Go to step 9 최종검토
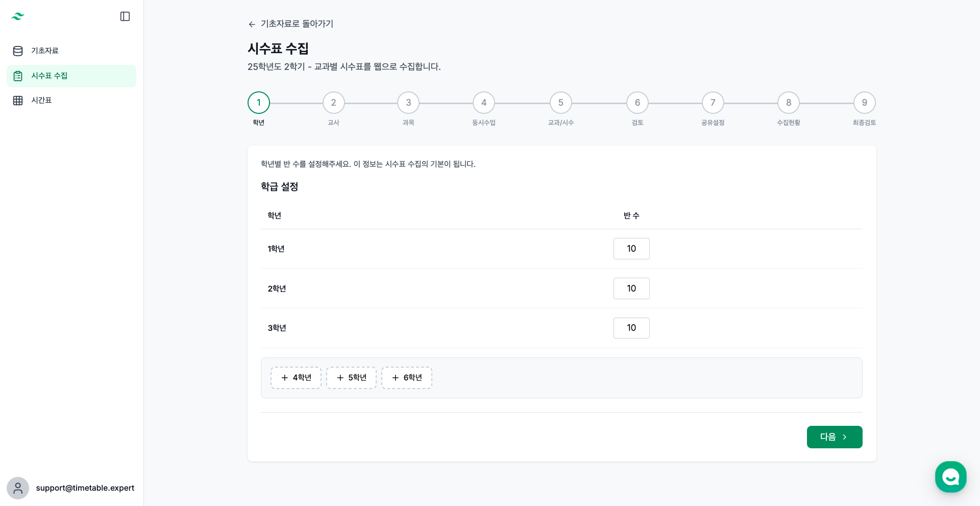 point(864,103)
